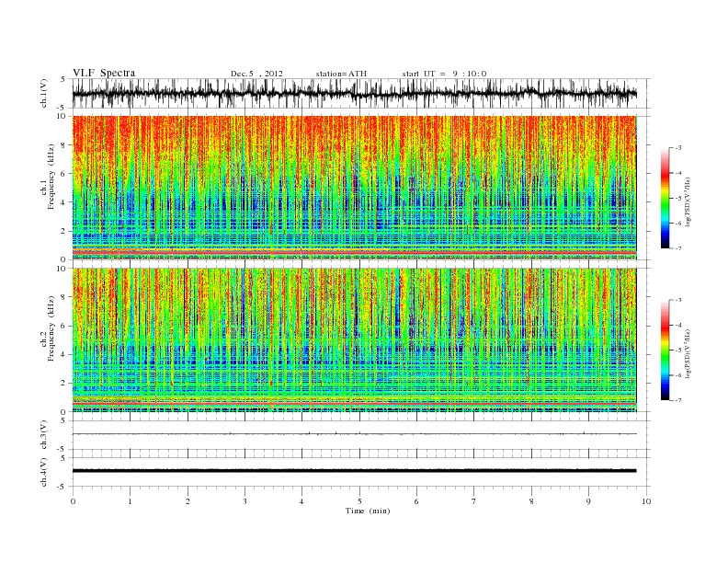Click the '-5' tick on ch.2 colorbar
Viewport: 728px width, 563px height.
pyautogui.click(x=678, y=350)
